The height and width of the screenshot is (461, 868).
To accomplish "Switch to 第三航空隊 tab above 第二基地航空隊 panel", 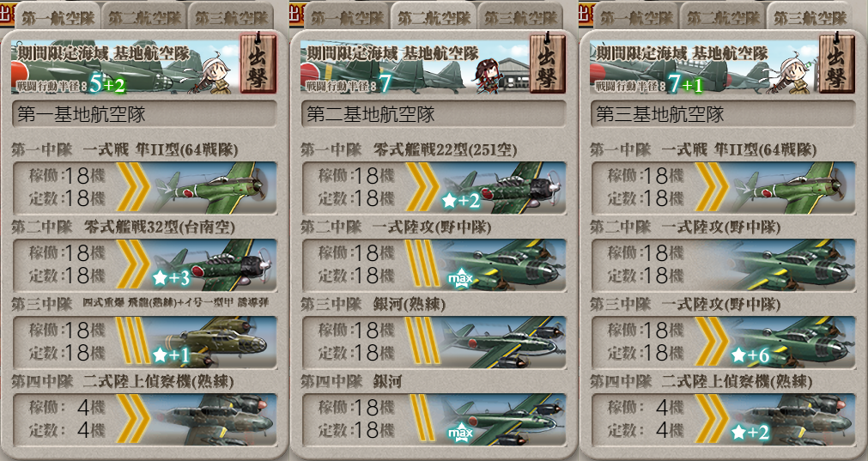I will coord(520,17).
